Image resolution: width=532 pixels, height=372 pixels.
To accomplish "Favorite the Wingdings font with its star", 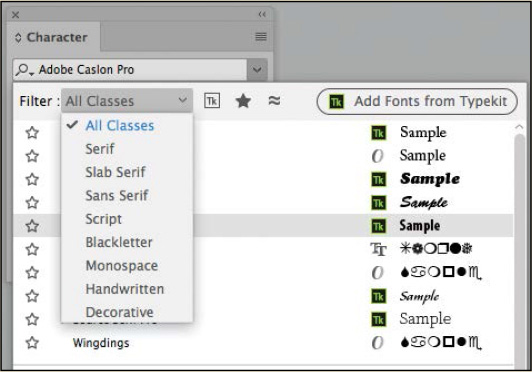I will pos(32,343).
